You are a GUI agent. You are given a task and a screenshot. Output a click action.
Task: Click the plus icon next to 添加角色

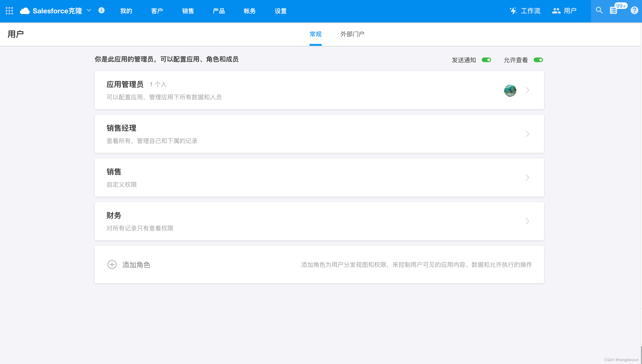click(112, 264)
